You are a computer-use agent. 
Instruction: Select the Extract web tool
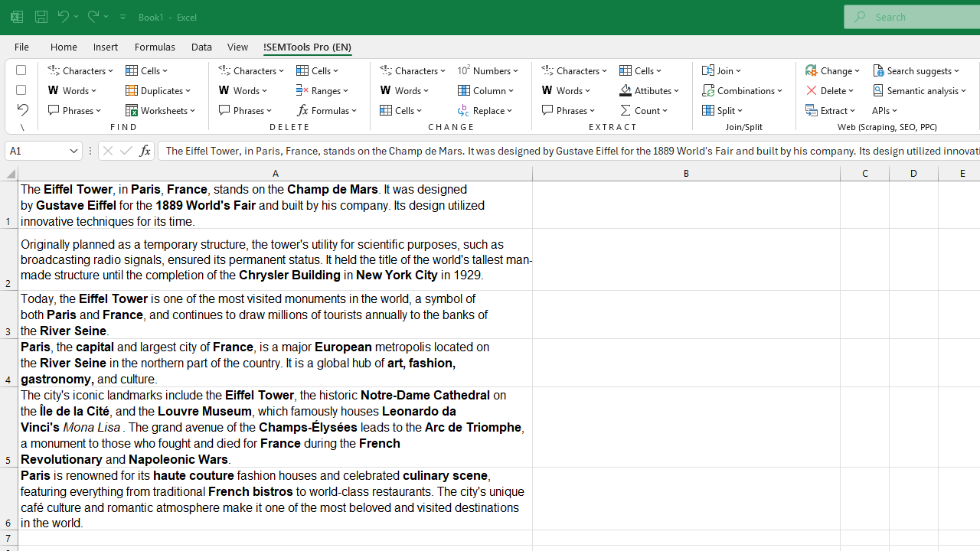tap(831, 109)
